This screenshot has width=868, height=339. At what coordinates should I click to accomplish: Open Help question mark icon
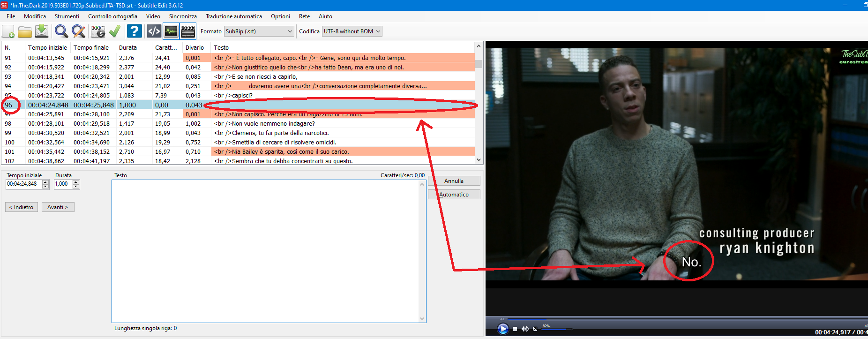pyautogui.click(x=134, y=31)
